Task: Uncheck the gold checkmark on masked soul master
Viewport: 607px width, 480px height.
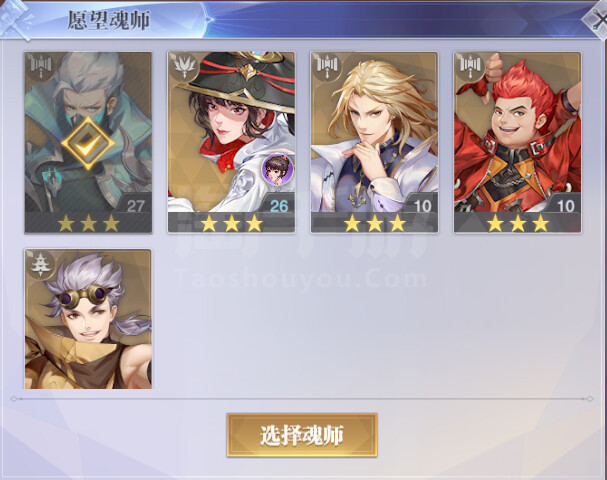Action: pos(88,144)
